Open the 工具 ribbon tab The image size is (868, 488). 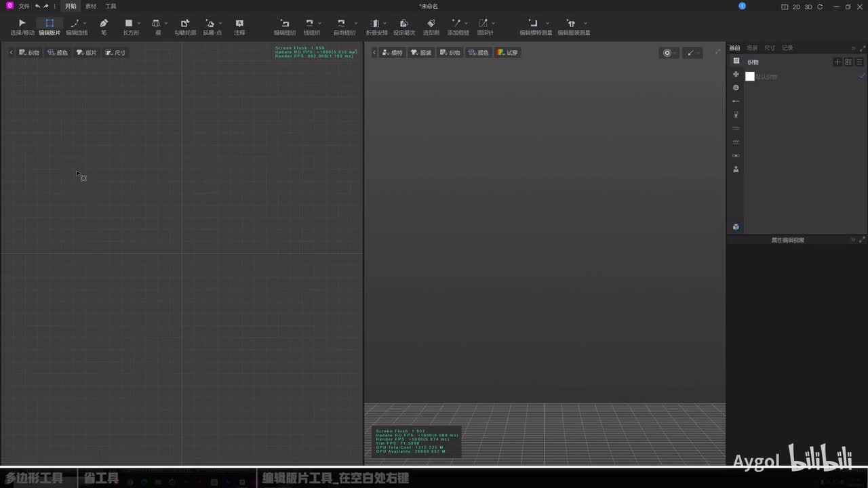111,6
